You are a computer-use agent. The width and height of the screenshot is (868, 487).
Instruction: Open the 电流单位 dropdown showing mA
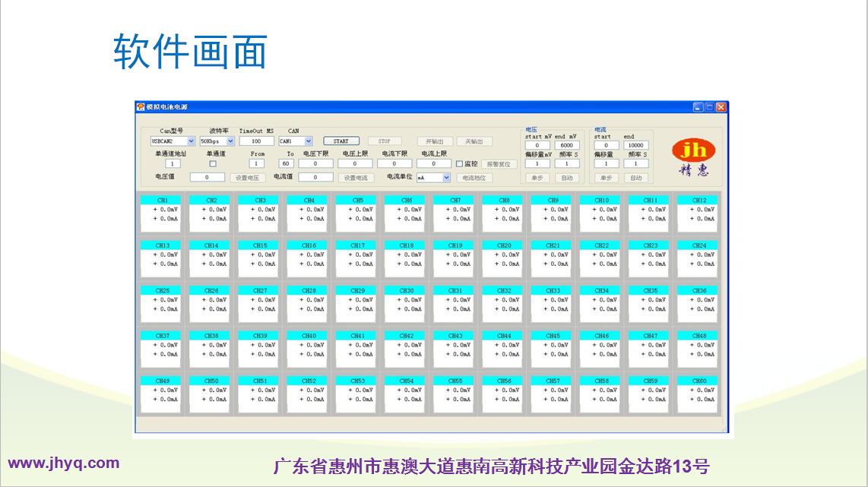[x=446, y=178]
